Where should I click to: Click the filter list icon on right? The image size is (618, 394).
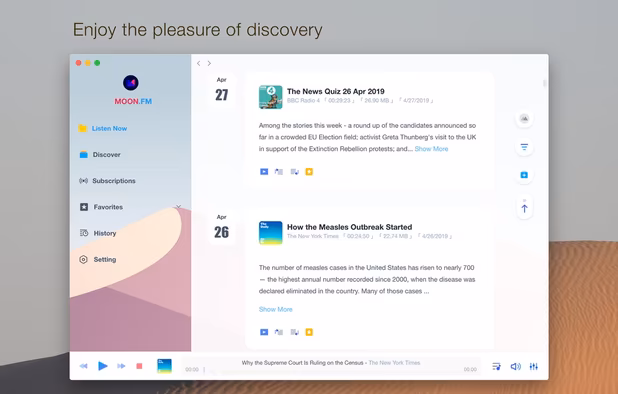tap(524, 147)
